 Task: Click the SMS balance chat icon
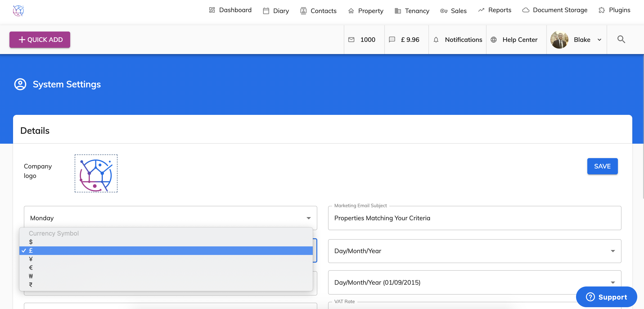[392, 40]
